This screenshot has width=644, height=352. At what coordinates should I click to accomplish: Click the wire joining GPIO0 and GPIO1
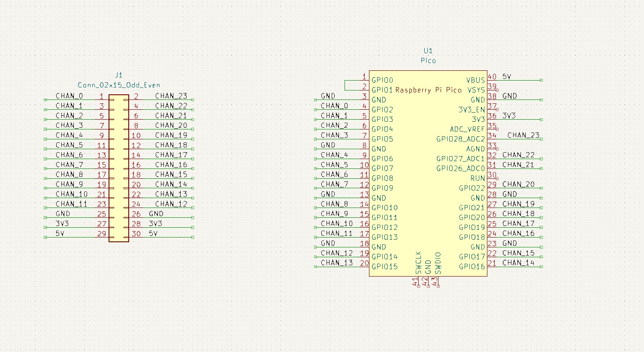coord(345,85)
